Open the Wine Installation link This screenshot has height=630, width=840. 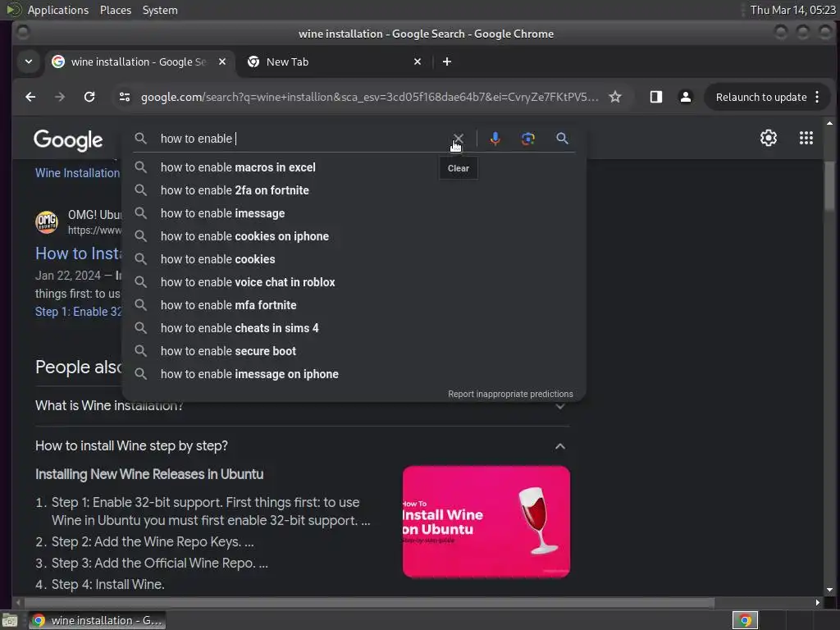click(x=78, y=173)
